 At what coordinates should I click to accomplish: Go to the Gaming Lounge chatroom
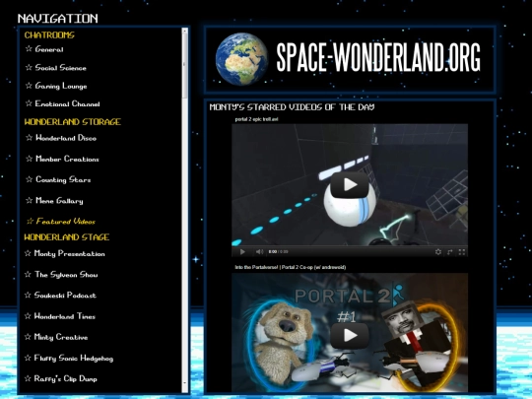[61, 86]
